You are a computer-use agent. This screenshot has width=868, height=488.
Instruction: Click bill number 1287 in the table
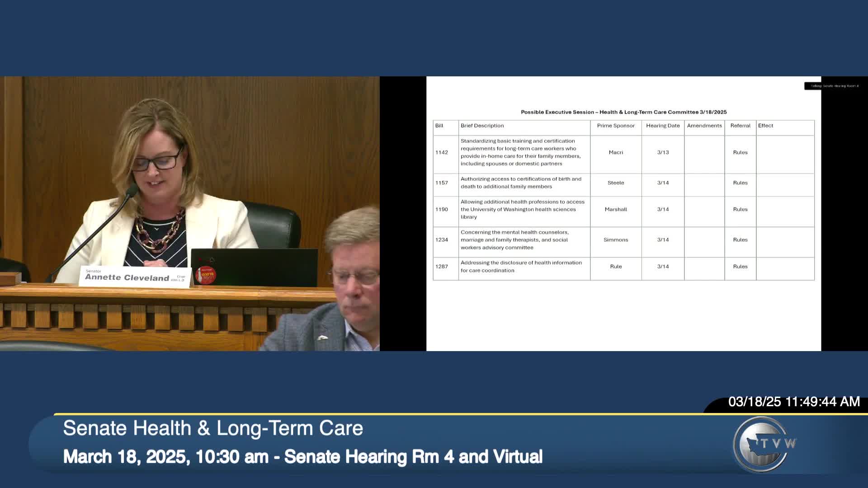[442, 267]
